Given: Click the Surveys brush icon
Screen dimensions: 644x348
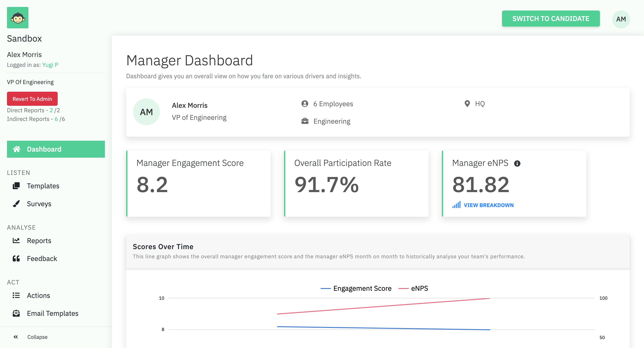Looking at the screenshot, I should [16, 204].
